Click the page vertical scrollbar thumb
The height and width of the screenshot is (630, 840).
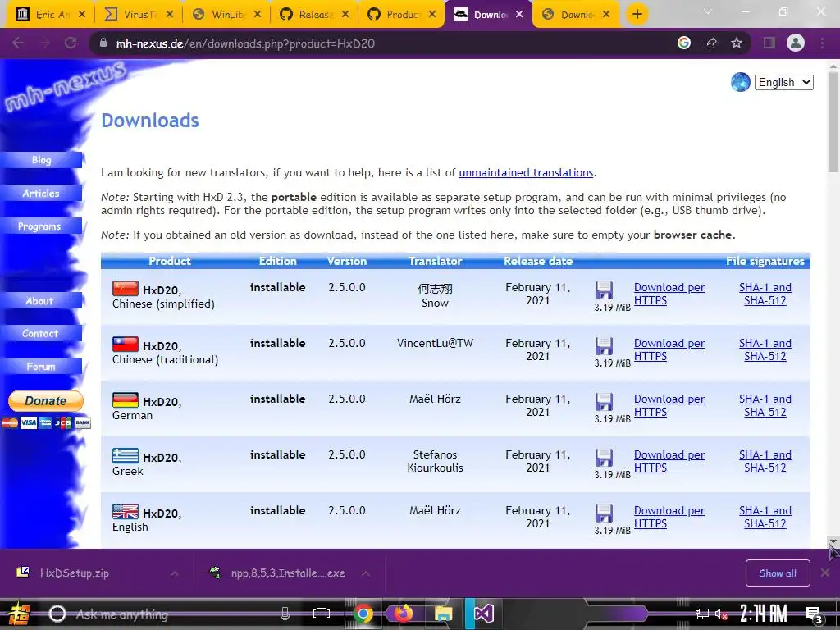[833, 121]
